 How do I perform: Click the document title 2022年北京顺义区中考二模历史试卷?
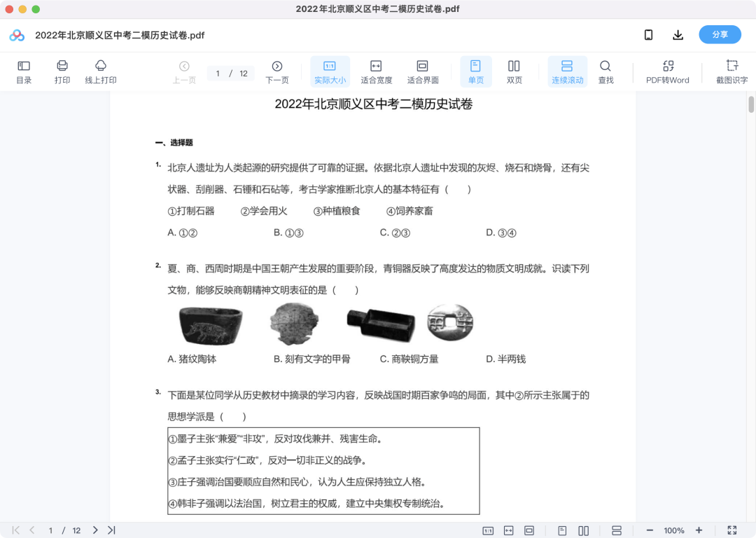(374, 104)
